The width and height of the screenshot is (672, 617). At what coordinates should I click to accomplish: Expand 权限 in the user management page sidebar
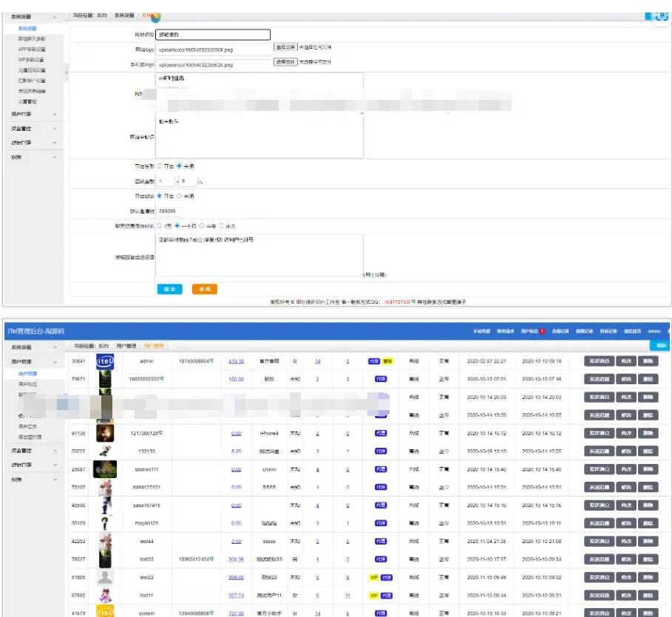[33, 479]
